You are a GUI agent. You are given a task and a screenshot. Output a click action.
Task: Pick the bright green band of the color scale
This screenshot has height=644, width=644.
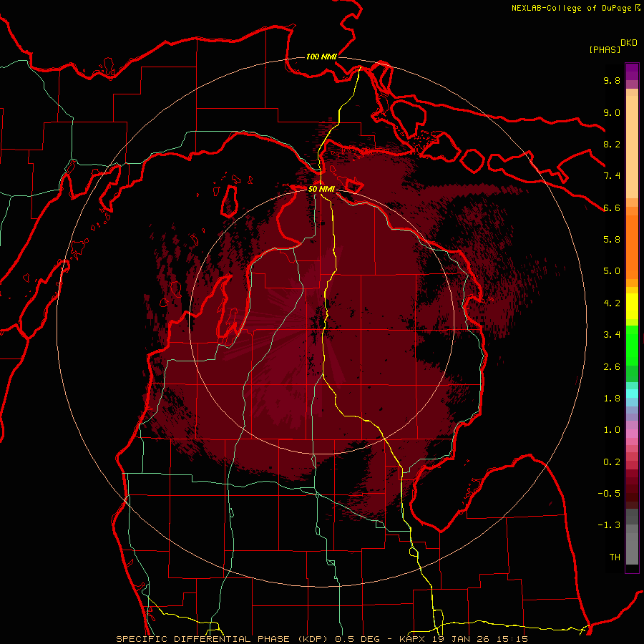(632, 347)
